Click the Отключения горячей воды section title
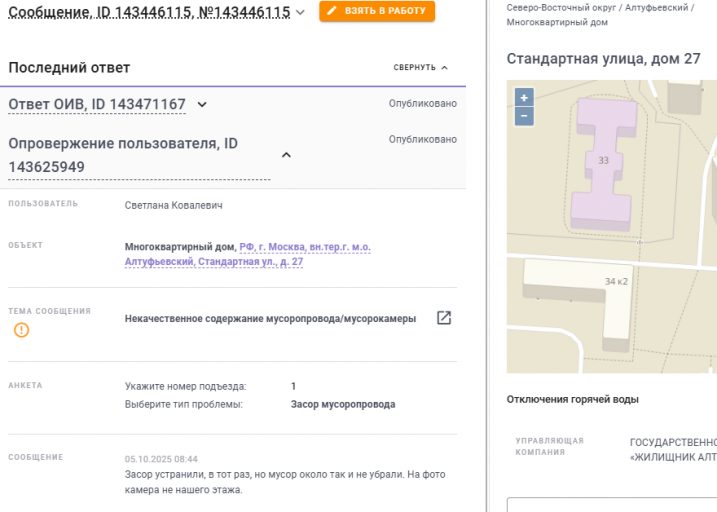 click(x=572, y=400)
